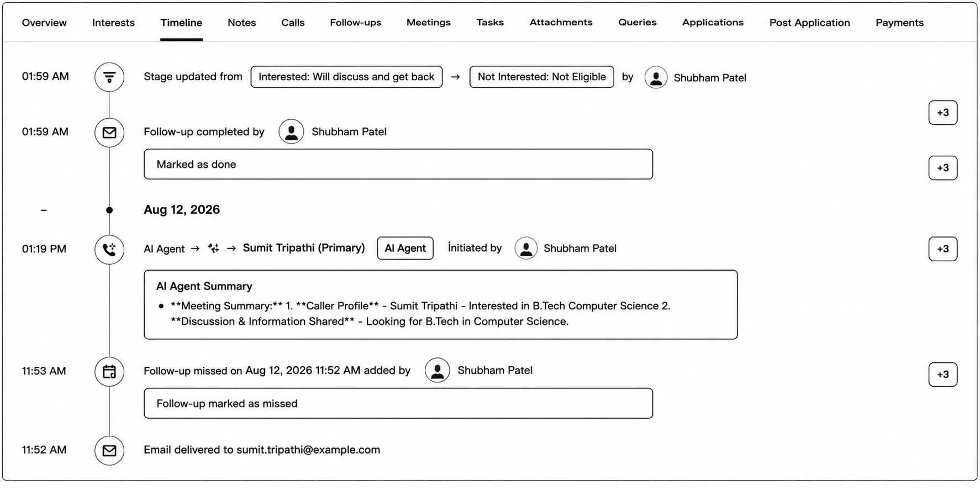Switch to Follow-ups tab
The height and width of the screenshot is (490, 980).
[x=355, y=23]
